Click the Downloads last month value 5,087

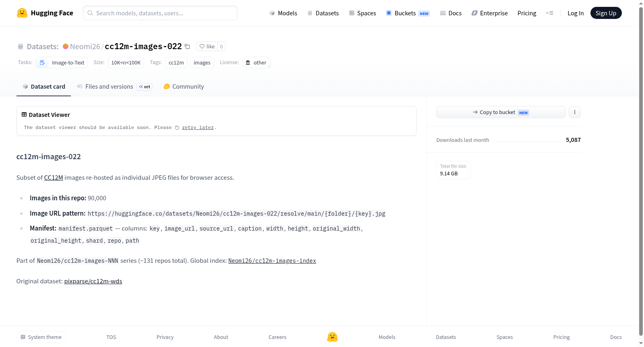573,140
